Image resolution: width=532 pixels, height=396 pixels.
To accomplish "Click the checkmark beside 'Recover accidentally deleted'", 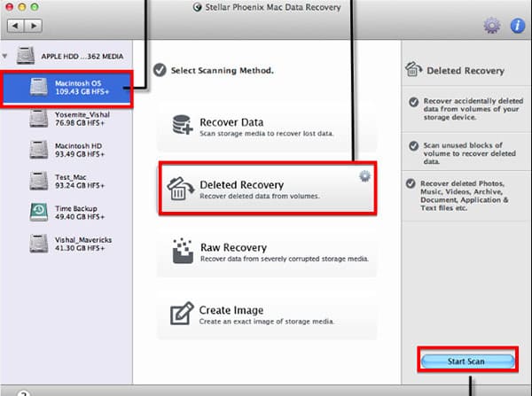I will [x=413, y=102].
